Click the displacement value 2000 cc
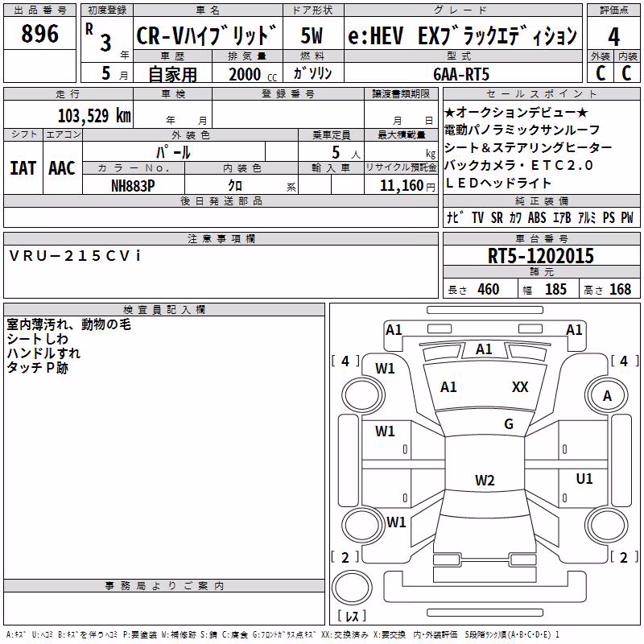The image size is (644, 644). (x=252, y=74)
